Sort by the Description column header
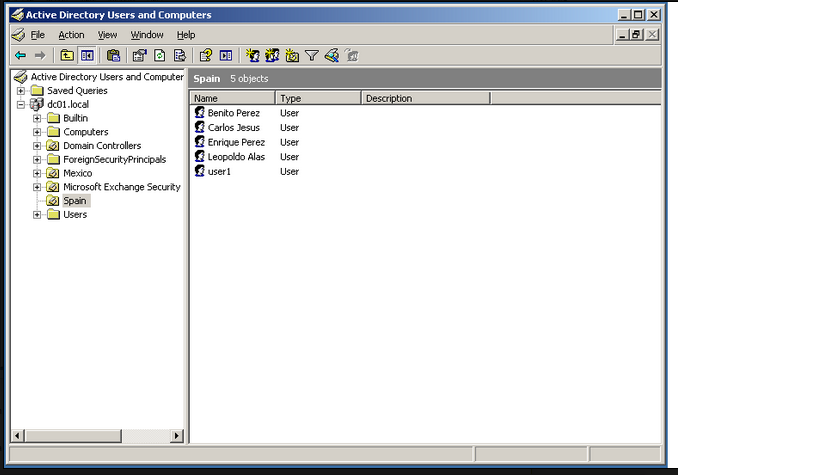819x475 pixels. pos(426,98)
